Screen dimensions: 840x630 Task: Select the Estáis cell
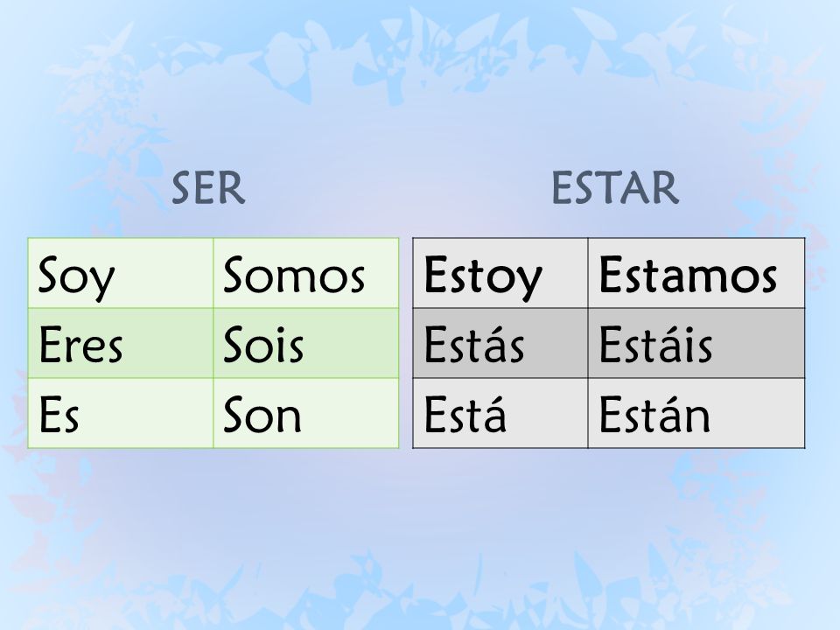click(x=696, y=343)
